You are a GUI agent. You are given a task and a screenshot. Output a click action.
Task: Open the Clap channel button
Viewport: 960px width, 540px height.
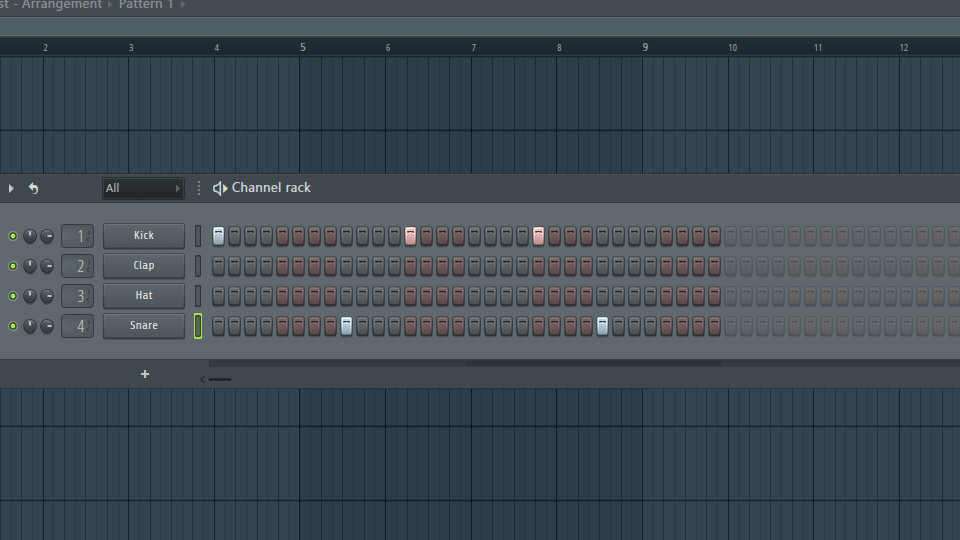click(144, 266)
